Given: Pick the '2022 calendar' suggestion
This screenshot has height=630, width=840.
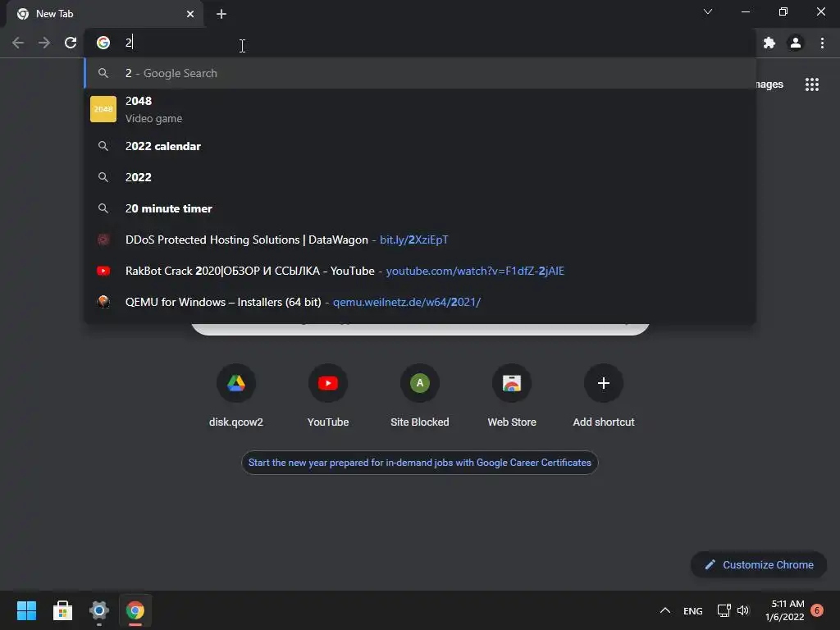Looking at the screenshot, I should point(421,146).
